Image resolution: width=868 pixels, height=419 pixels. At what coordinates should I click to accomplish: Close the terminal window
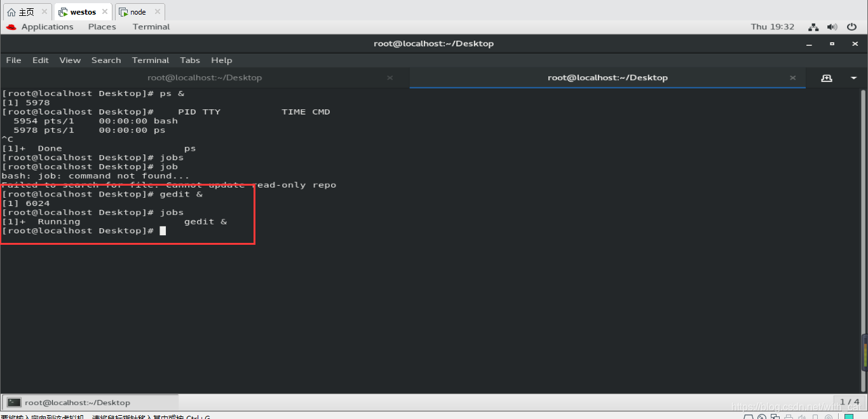pyautogui.click(x=854, y=44)
